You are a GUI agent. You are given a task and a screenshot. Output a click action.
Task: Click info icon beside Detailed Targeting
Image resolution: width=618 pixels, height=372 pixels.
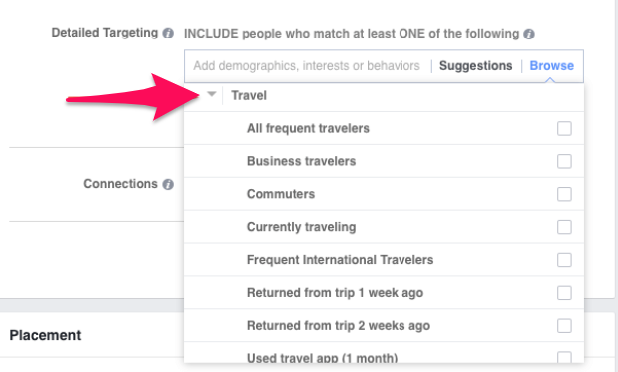point(168,33)
